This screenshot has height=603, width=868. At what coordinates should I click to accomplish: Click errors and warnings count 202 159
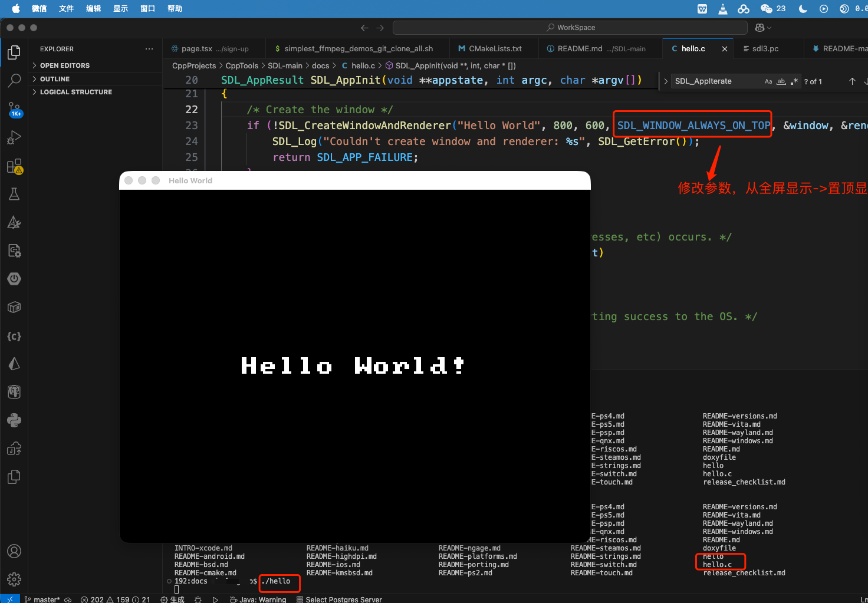[116, 599]
